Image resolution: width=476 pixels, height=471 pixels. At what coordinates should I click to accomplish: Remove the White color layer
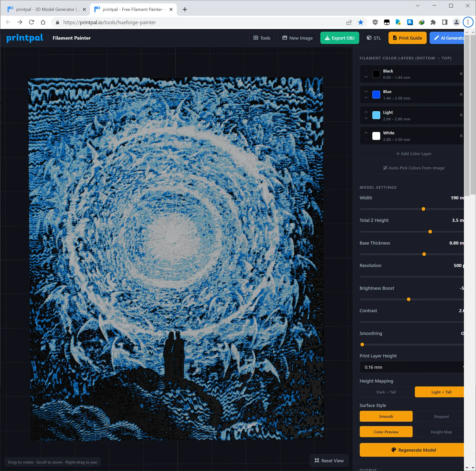[461, 136]
